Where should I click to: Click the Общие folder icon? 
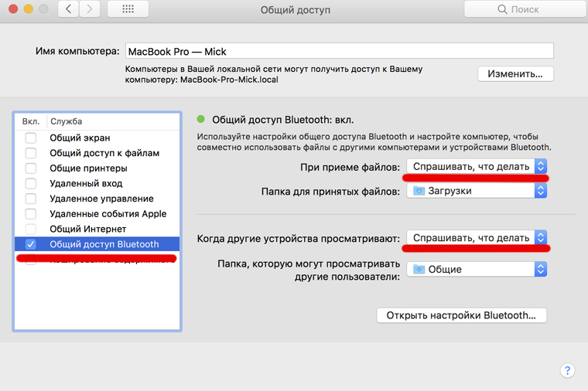click(x=419, y=269)
